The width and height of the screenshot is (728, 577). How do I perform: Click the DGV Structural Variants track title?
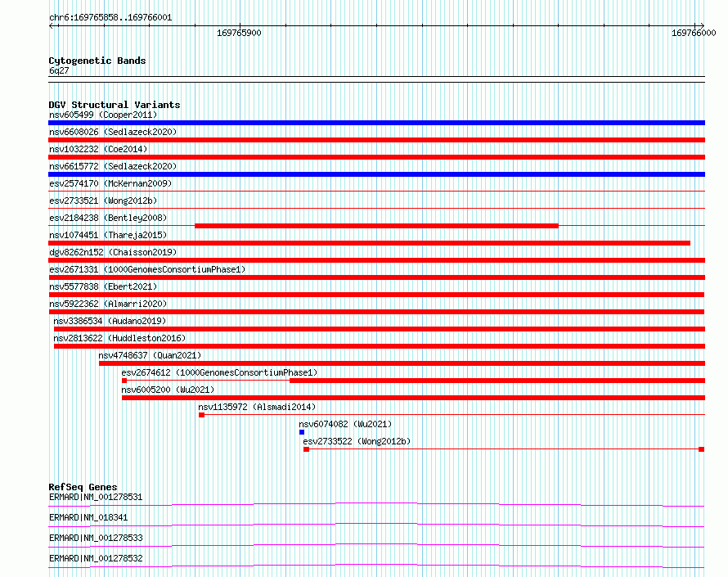pos(115,105)
